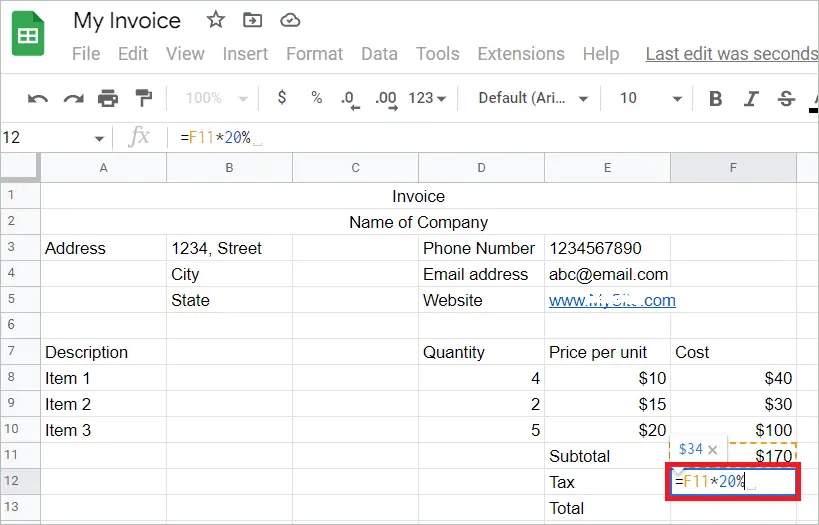Open the View menu

pos(185,54)
